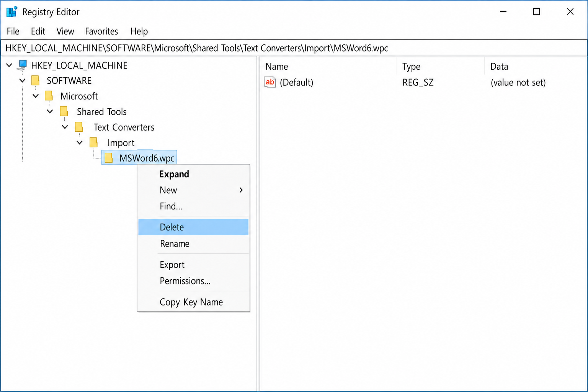
Task: Collapse the Shared Tools node
Action: pos(50,111)
